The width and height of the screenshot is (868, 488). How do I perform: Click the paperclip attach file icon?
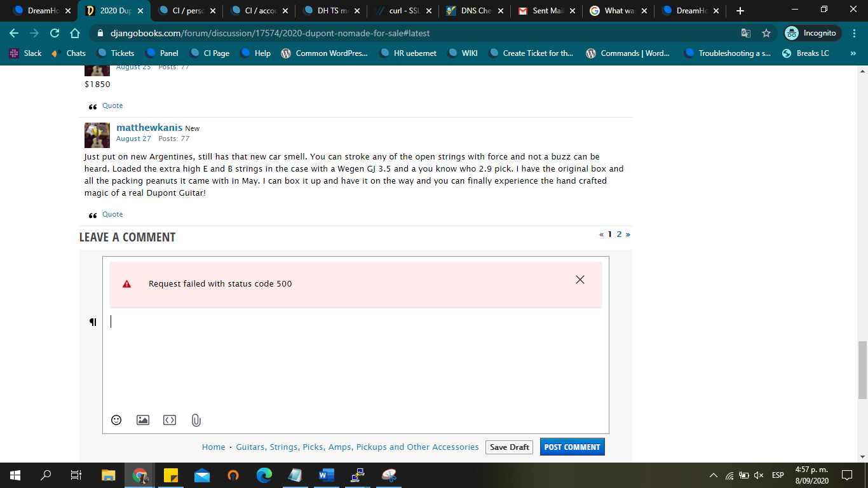(196, 420)
